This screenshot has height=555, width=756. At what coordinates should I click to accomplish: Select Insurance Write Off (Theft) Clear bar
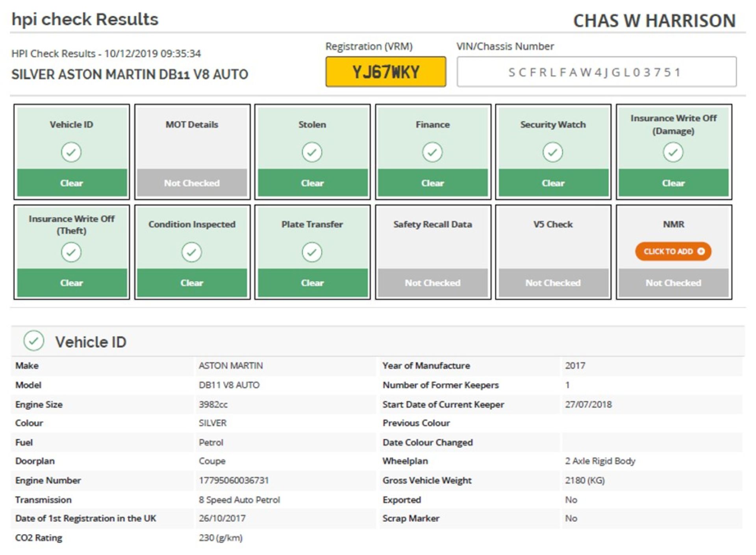point(72,283)
